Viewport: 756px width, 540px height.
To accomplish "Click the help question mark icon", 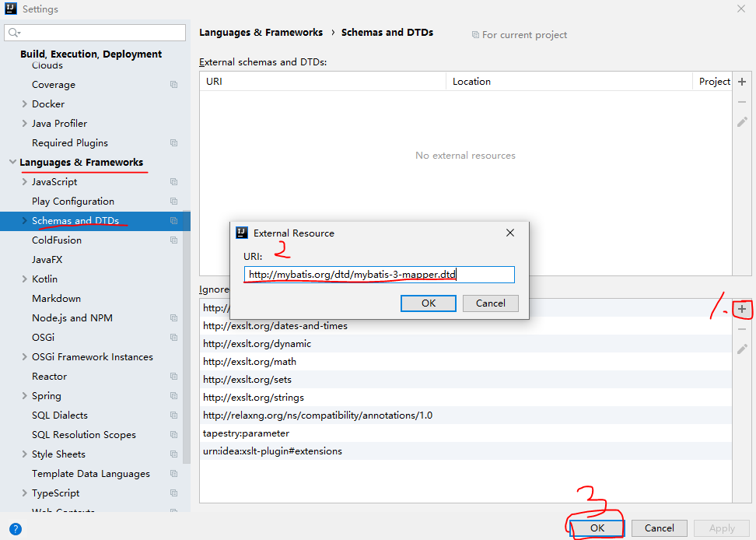I will pos(16,528).
